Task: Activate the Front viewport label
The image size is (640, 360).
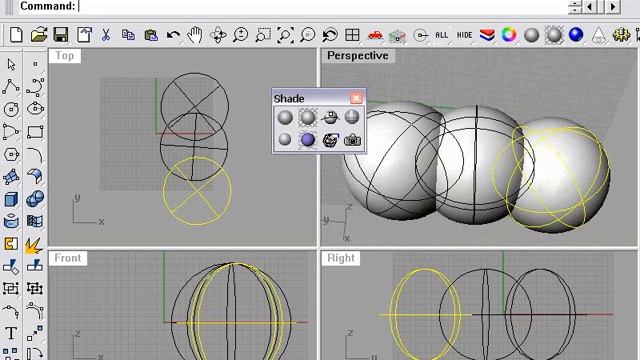Action: coord(68,258)
